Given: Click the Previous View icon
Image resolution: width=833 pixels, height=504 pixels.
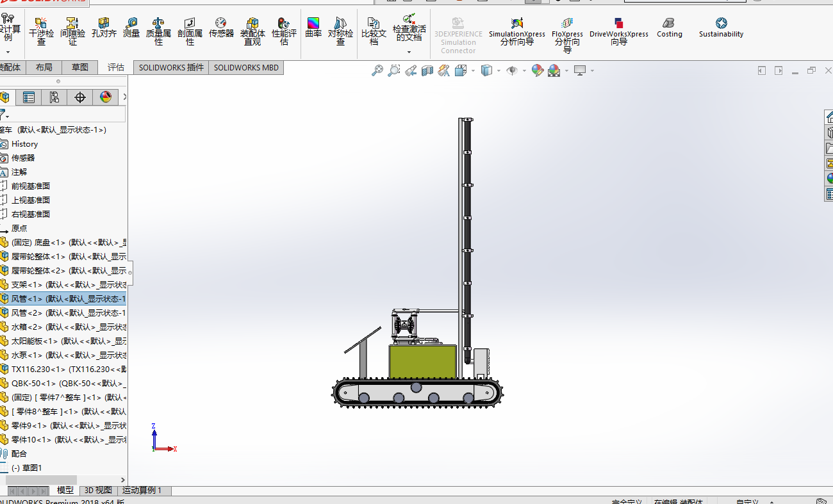Looking at the screenshot, I should pos(411,70).
